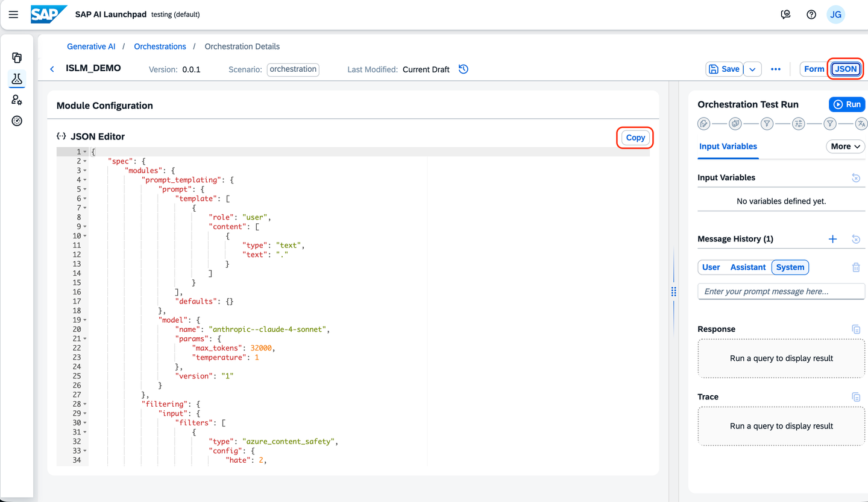Switch editor to Form view
Image resolution: width=868 pixels, height=502 pixels.
point(814,69)
